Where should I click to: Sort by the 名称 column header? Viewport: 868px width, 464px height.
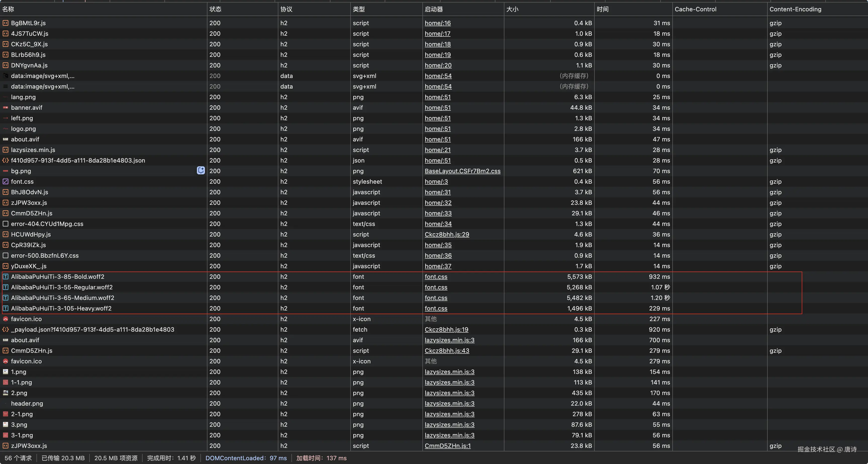pos(8,9)
